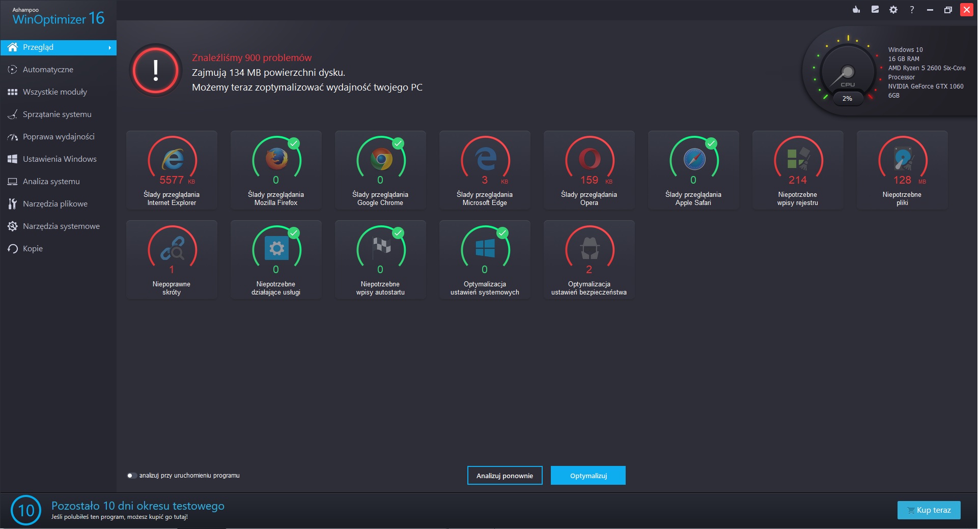Image resolution: width=980 pixels, height=529 pixels.
Task: Click the thumbs-up feedback icon in title bar
Action: (856, 10)
